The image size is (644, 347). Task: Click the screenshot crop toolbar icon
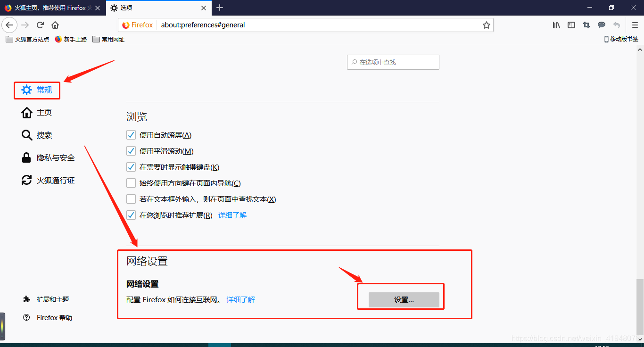click(586, 25)
